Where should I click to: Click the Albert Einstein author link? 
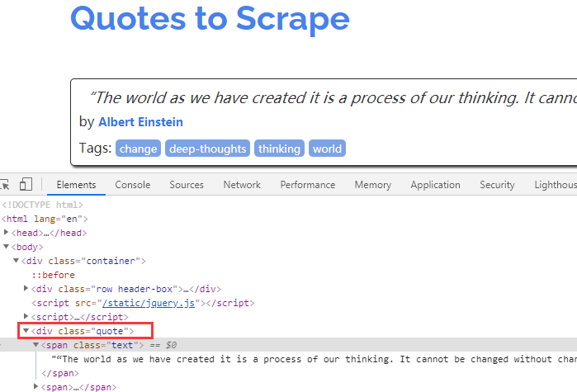point(140,122)
